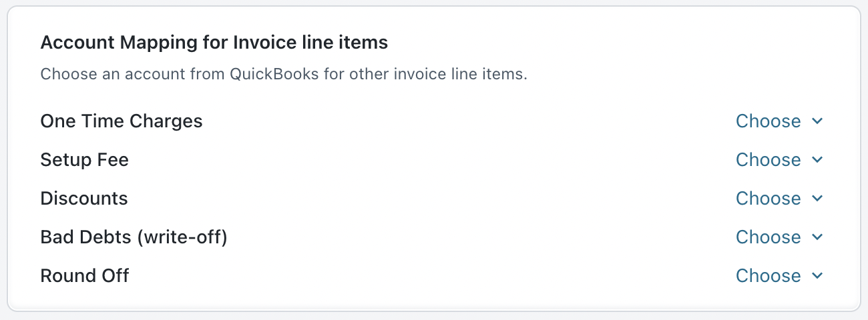This screenshot has height=320, width=868.
Task: Click the Bad Debts (write-off) label
Action: [x=134, y=237]
